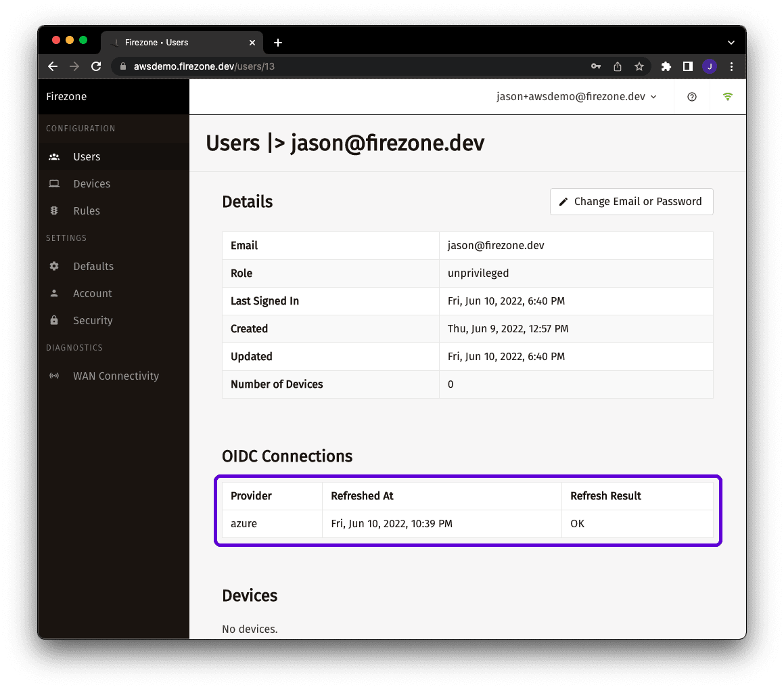Click the address bar URL field

(203, 66)
